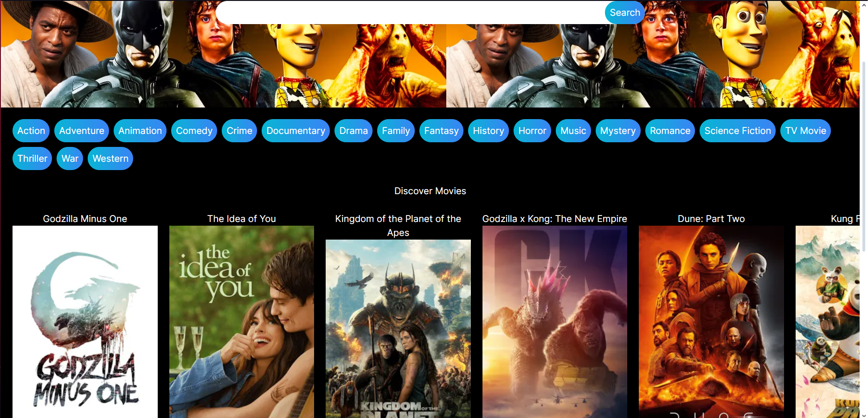The height and width of the screenshot is (418, 868).
Task: Show Documentary movies
Action: [x=296, y=131]
